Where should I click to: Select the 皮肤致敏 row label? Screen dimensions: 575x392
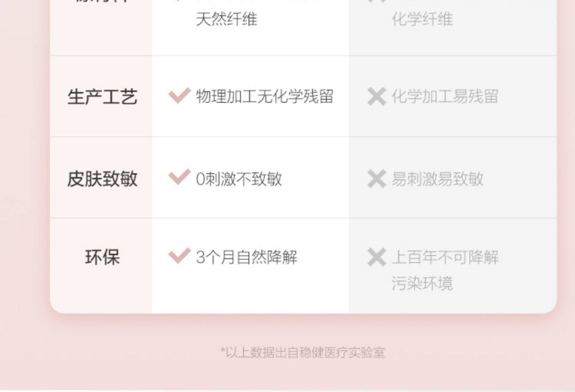tap(102, 179)
